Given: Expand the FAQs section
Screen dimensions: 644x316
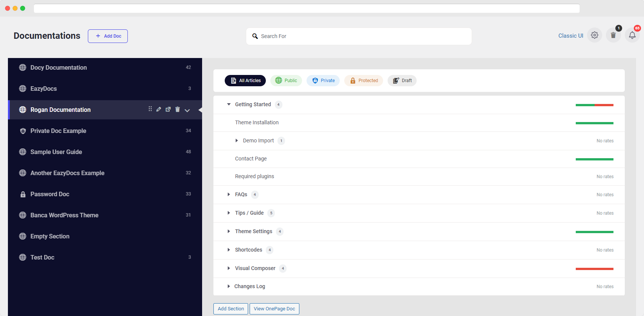Looking at the screenshot, I should point(228,194).
